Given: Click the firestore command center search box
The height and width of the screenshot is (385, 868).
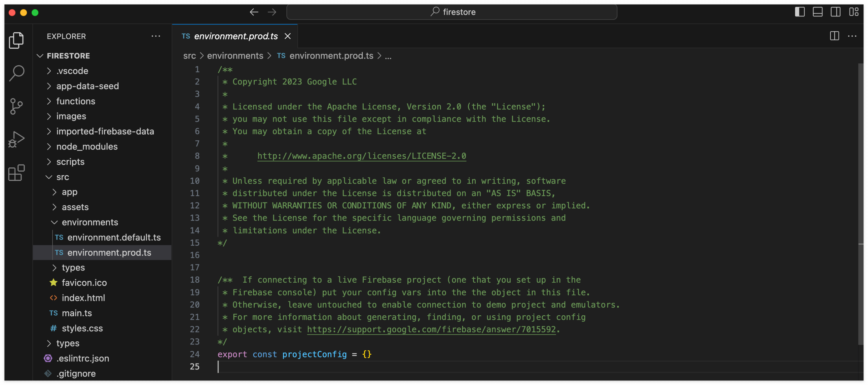Looking at the screenshot, I should 452,12.
